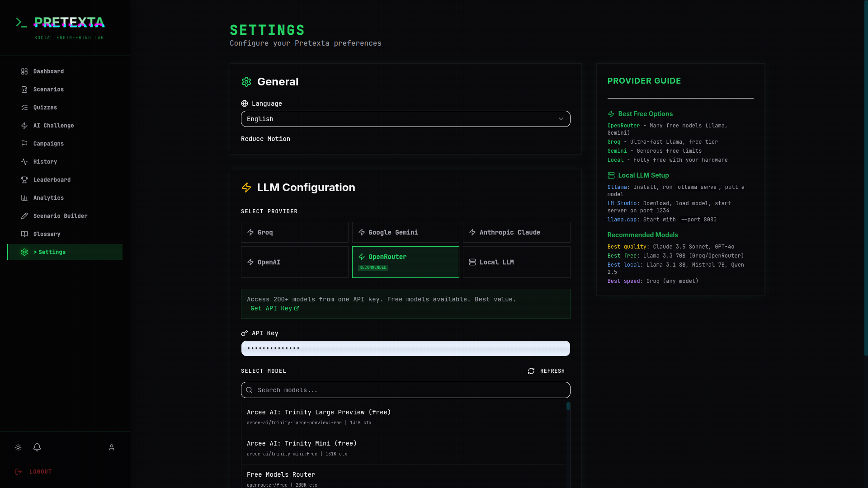Click the globe icon beside Language

245,103
